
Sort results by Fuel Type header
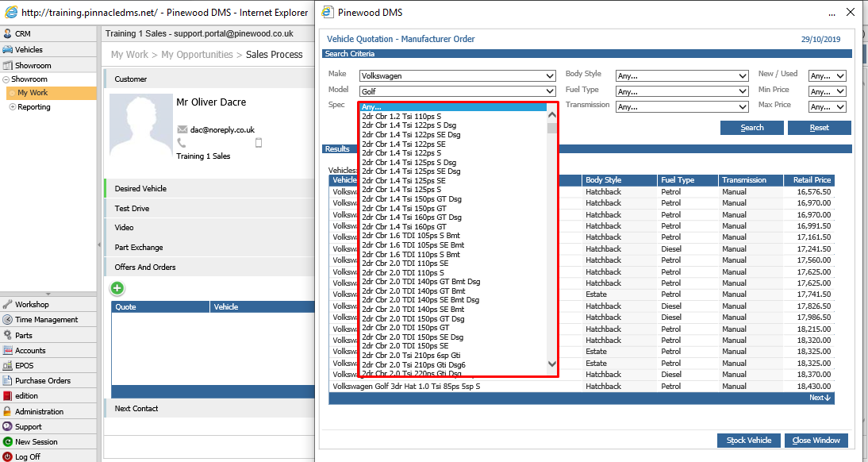(688, 180)
